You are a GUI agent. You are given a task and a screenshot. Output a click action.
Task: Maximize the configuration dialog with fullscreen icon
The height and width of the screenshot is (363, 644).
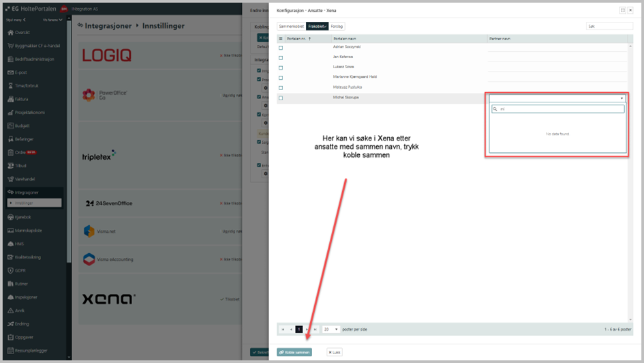pyautogui.click(x=622, y=10)
